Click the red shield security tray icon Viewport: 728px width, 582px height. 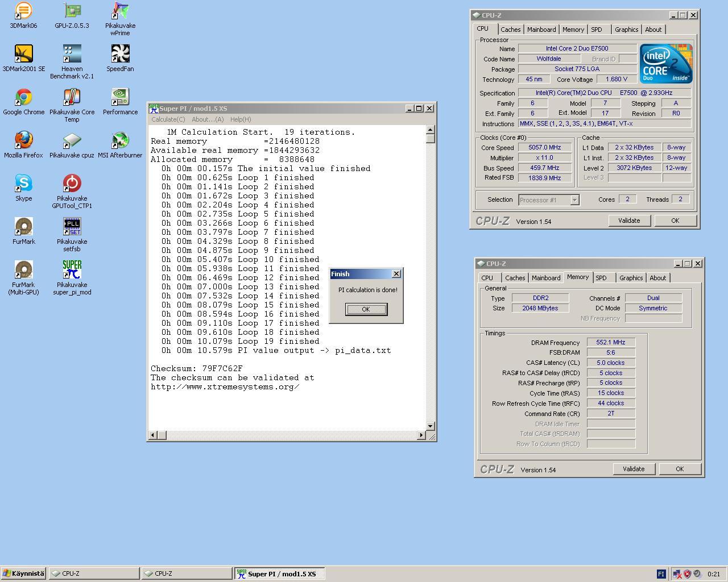coord(687,574)
